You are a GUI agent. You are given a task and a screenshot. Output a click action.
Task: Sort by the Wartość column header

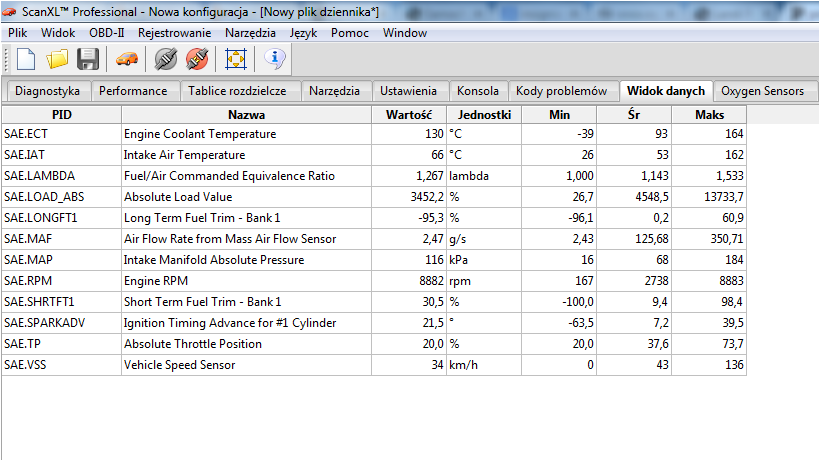pyautogui.click(x=409, y=115)
